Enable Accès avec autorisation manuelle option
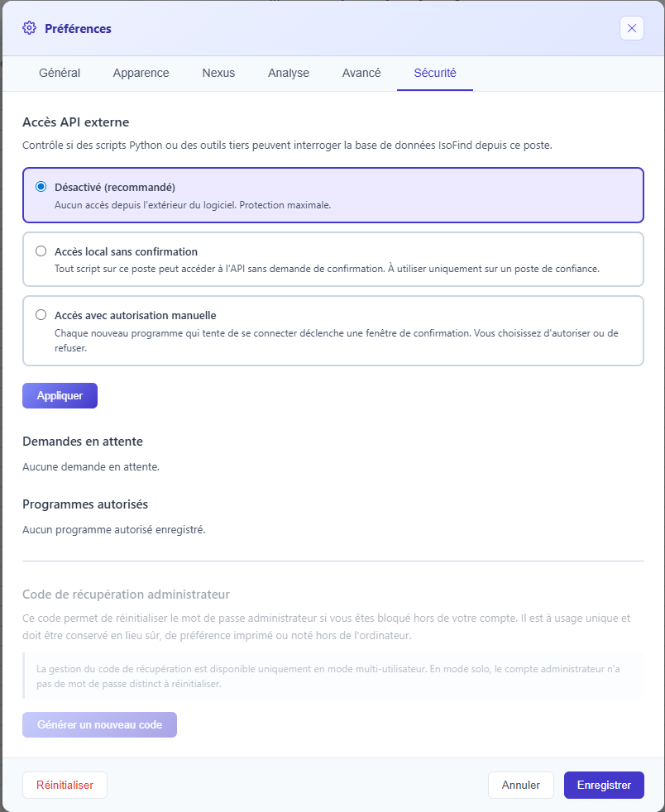This screenshot has width=665, height=812. (41, 315)
